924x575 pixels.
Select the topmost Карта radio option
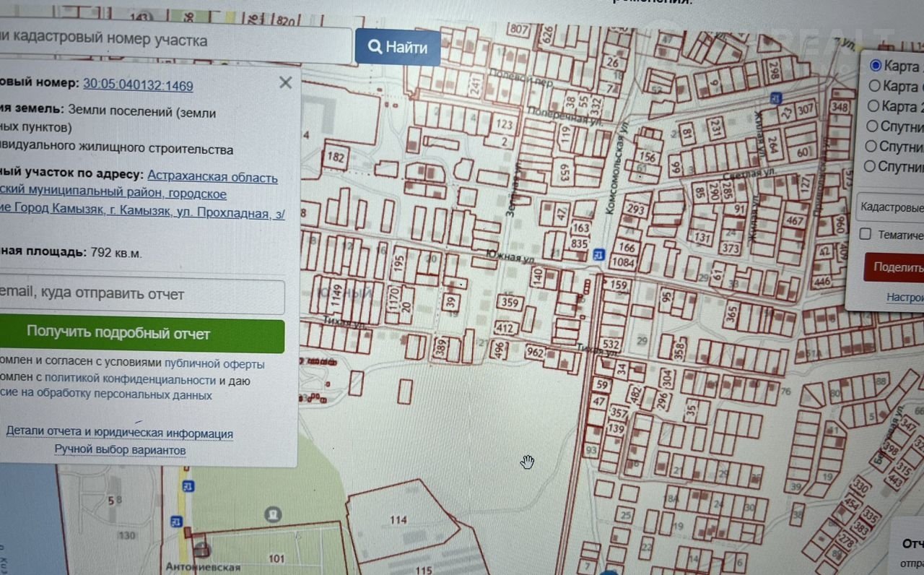876,66
